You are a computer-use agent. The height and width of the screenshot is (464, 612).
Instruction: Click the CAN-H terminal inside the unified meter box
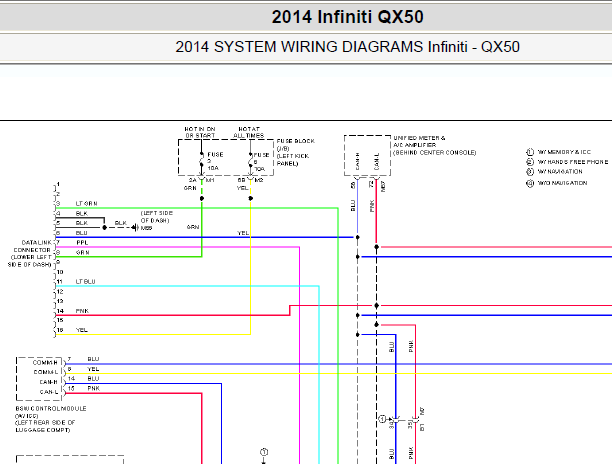pyautogui.click(x=358, y=162)
